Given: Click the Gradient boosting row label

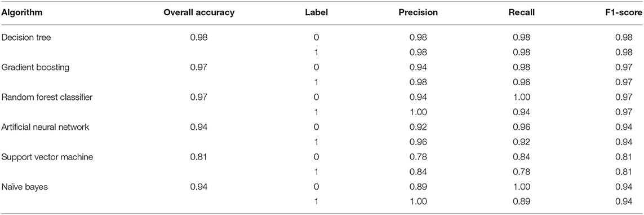Looking at the screenshot, I should [29, 67].
